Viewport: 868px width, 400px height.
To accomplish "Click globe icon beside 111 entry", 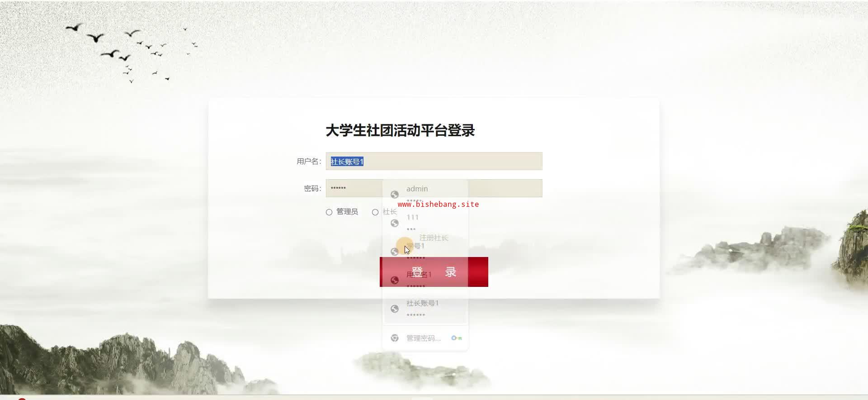I will pyautogui.click(x=395, y=223).
